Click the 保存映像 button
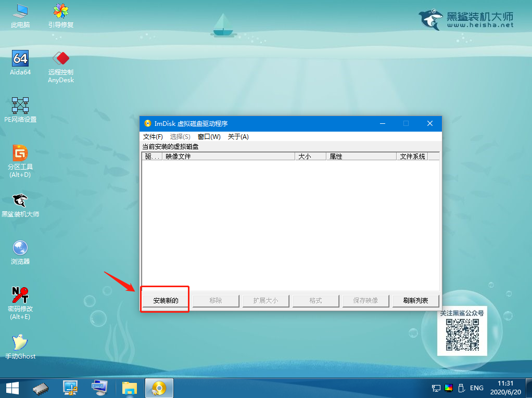The image size is (532, 398). point(365,301)
